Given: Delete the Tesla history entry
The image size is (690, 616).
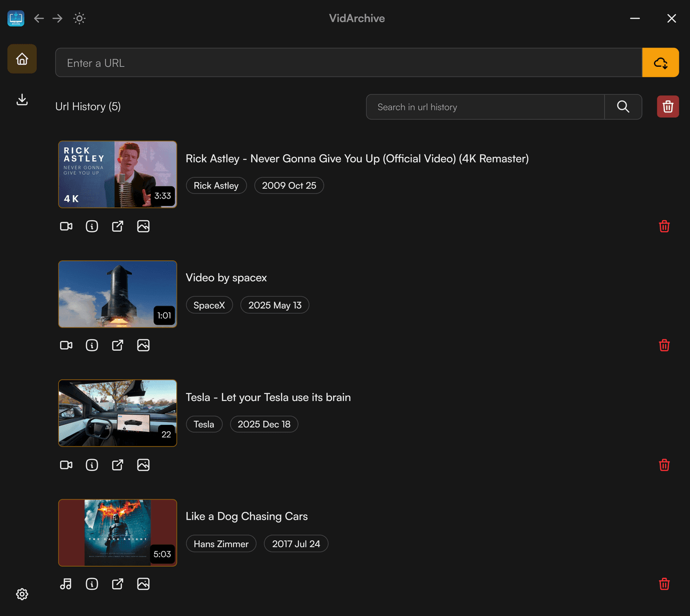Looking at the screenshot, I should pos(664,465).
